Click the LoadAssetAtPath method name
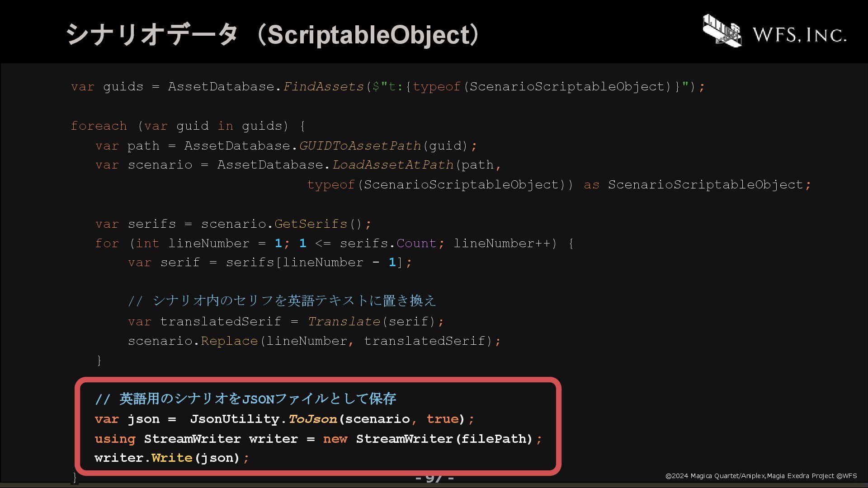 393,164
